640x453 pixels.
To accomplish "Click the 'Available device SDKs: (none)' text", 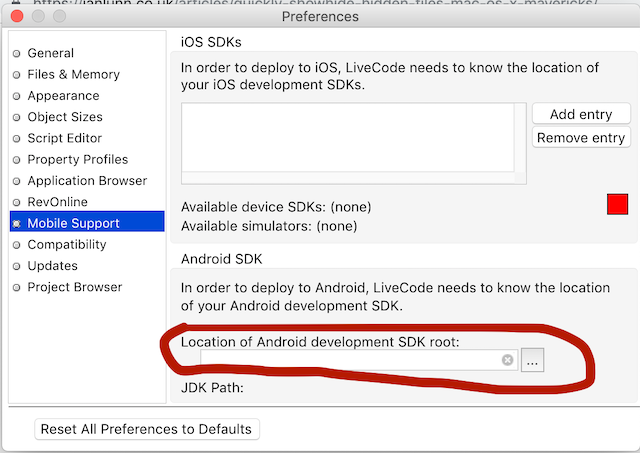I will [276, 207].
